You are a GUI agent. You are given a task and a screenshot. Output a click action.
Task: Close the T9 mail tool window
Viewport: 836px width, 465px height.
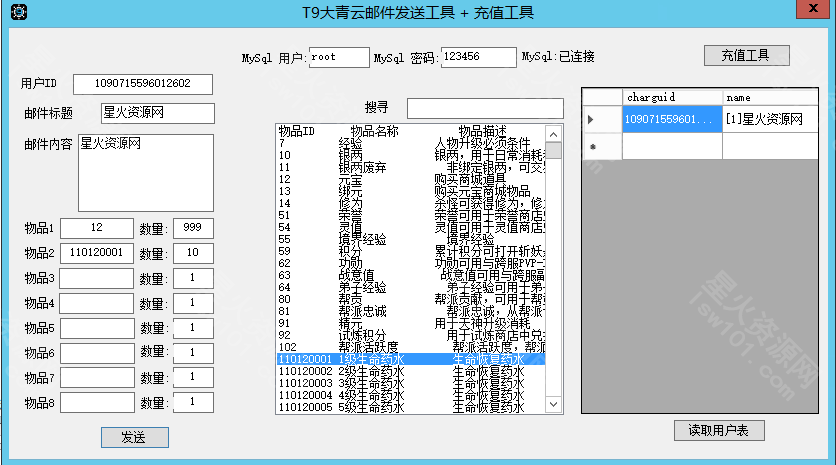click(x=813, y=9)
